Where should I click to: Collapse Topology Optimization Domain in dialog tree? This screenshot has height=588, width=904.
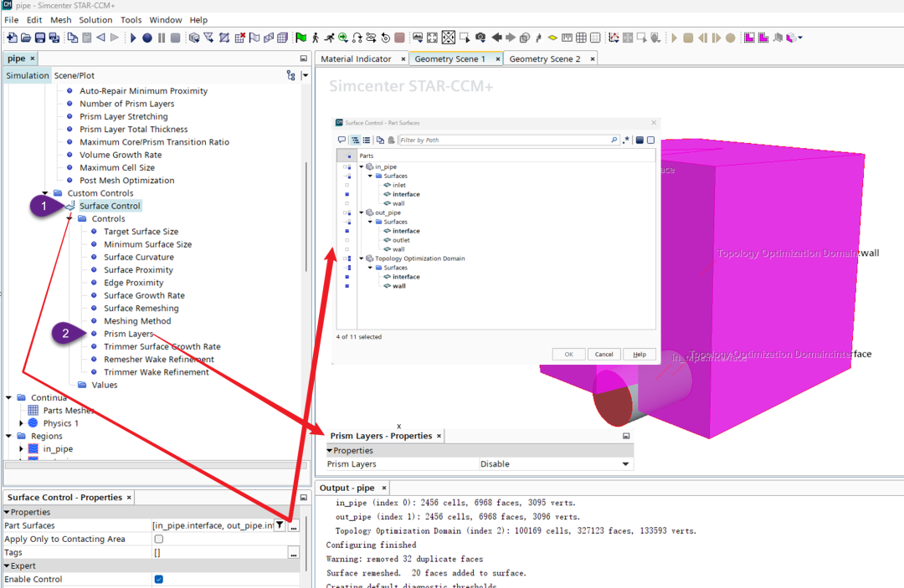click(362, 258)
